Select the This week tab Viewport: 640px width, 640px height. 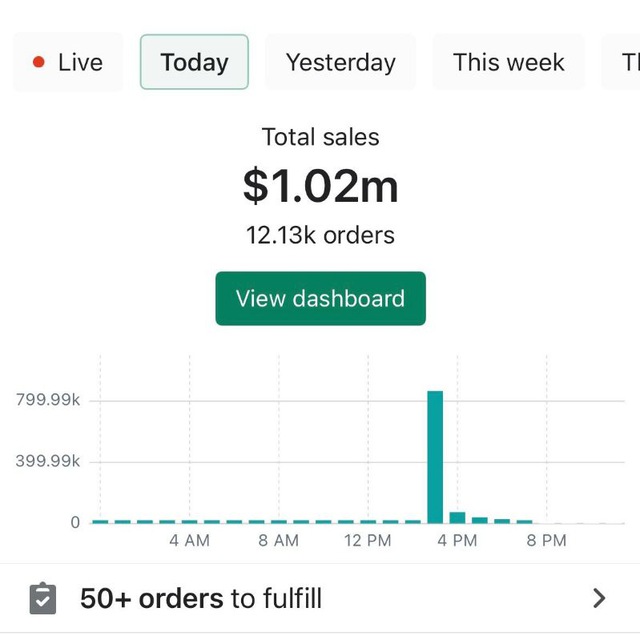coord(509,62)
